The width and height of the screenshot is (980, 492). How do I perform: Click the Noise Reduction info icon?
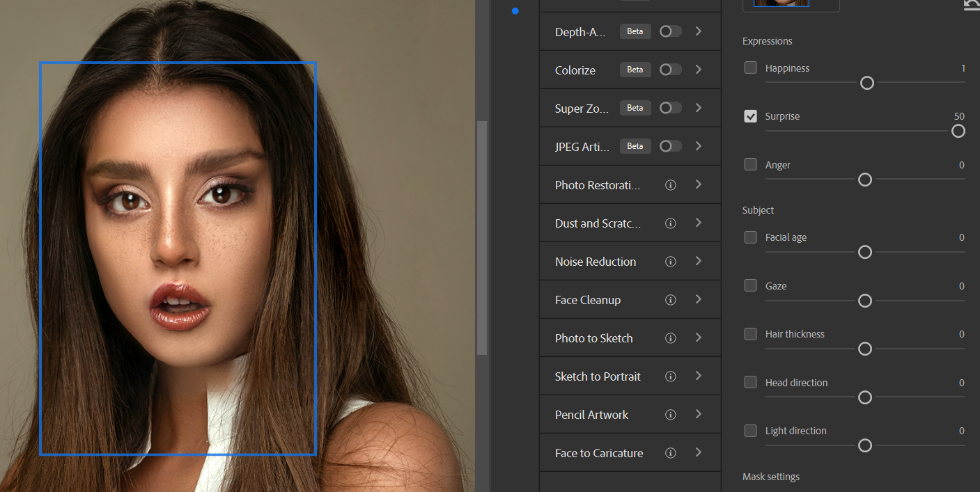click(671, 262)
